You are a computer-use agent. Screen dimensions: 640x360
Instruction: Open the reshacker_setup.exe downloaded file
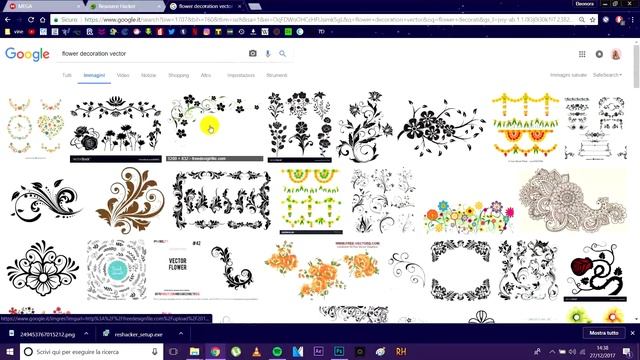pyautogui.click(x=138, y=334)
